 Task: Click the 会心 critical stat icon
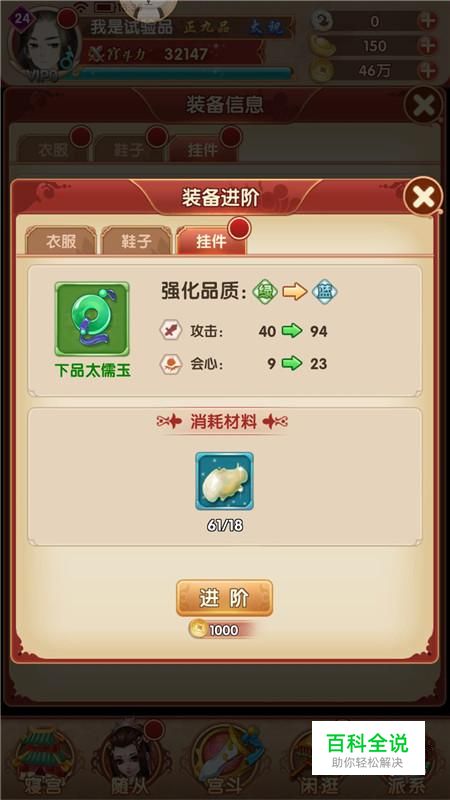169,364
